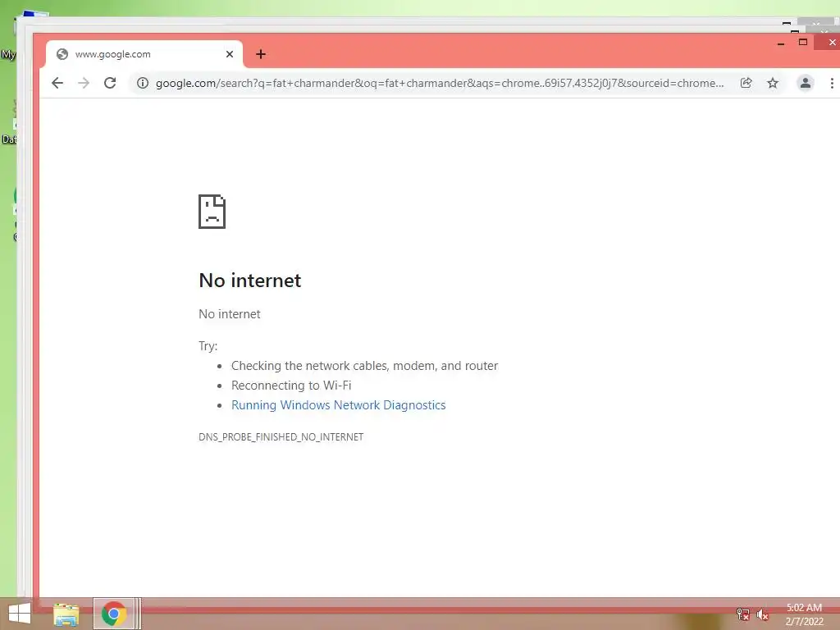Share this page icon in address bar
The width and height of the screenshot is (840, 630).
pyautogui.click(x=746, y=83)
